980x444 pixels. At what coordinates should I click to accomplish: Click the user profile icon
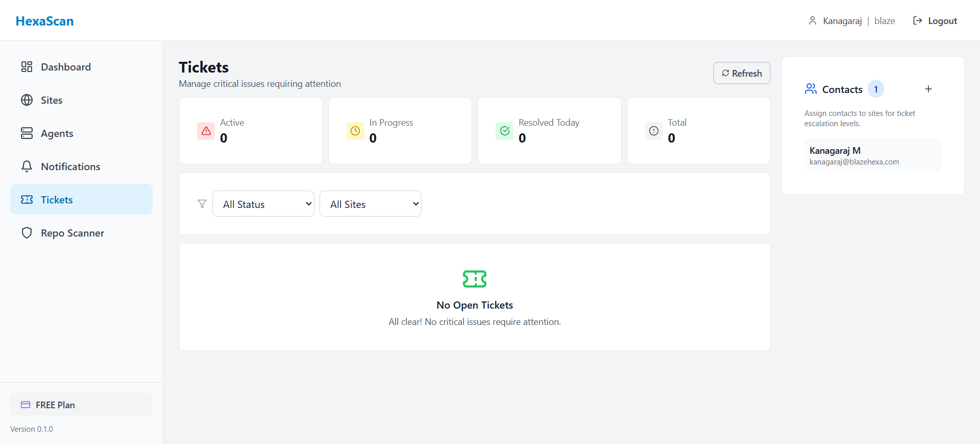pyautogui.click(x=813, y=20)
